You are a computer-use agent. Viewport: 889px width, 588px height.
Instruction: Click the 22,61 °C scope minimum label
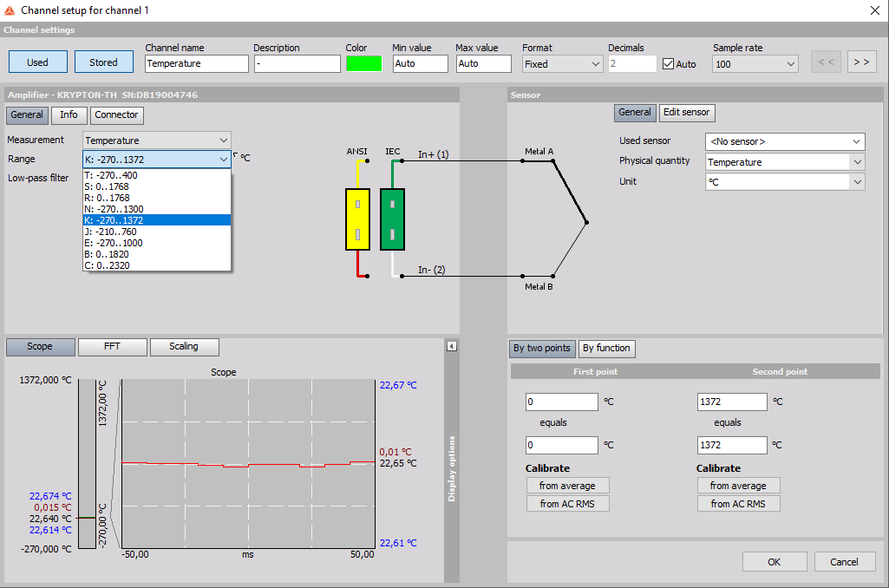click(398, 543)
